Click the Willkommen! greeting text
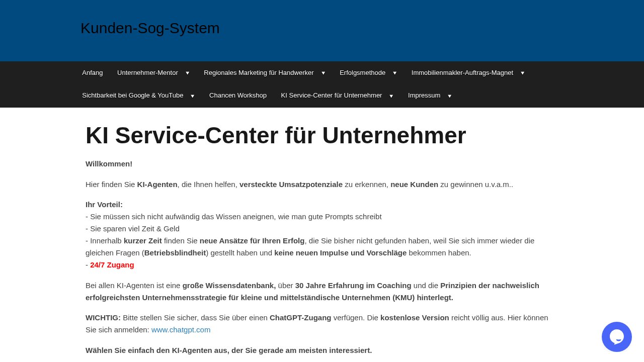The height and width of the screenshot is (362, 644). tap(109, 164)
